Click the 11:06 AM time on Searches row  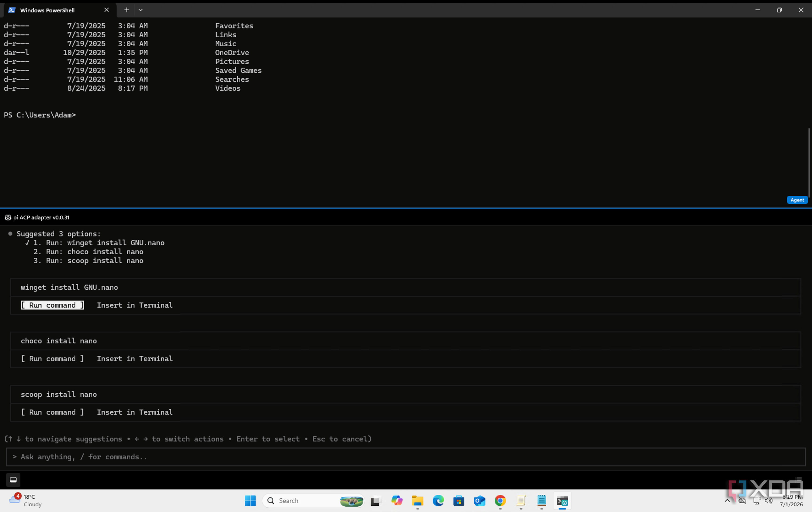click(x=130, y=80)
